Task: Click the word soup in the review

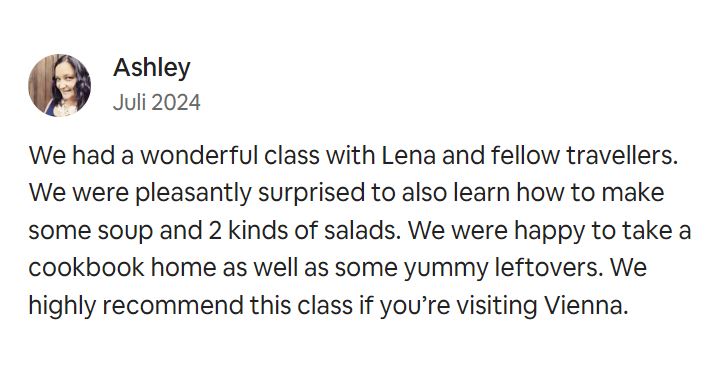Action: [x=125, y=231]
